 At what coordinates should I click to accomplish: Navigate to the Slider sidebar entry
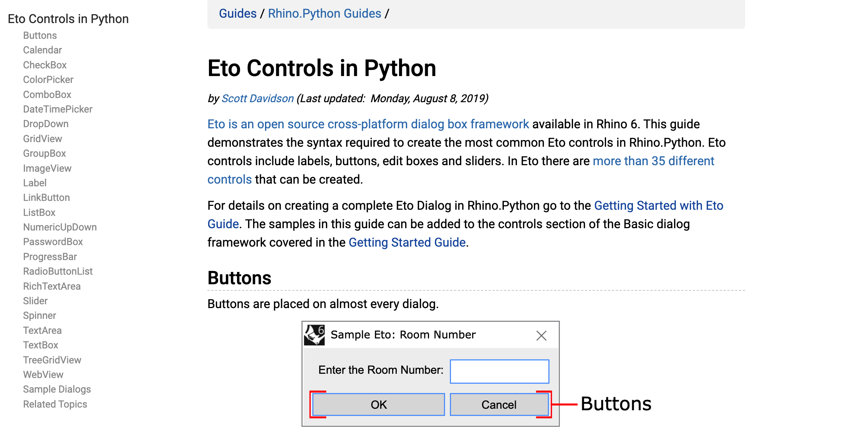coord(35,301)
